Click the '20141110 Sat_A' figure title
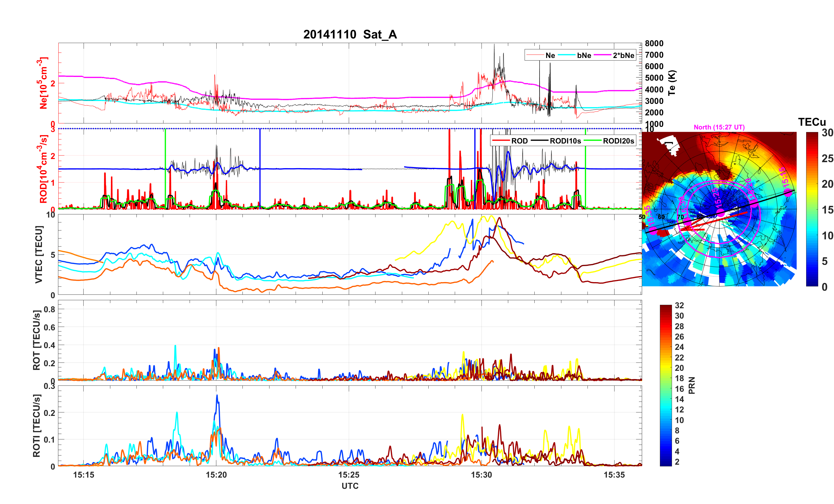Image resolution: width=834 pixels, height=504 pixels. [x=350, y=34]
